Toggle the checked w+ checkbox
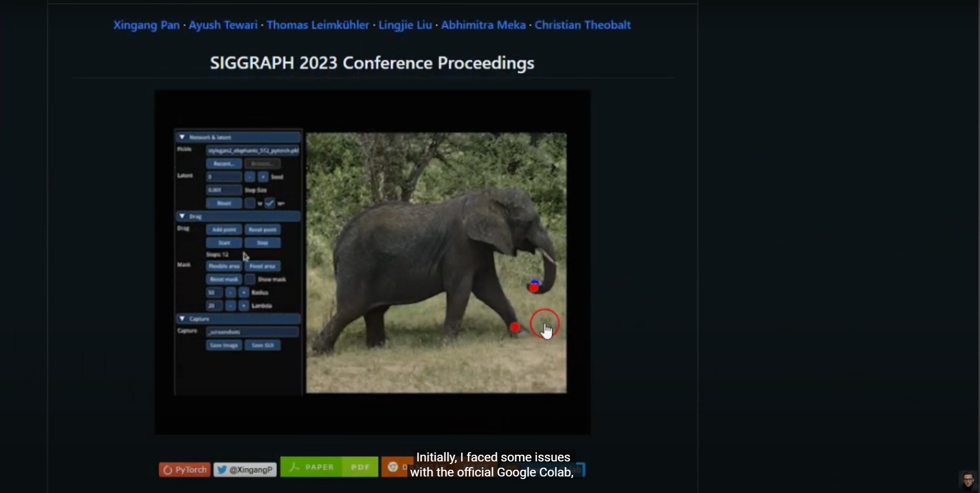This screenshot has width=980, height=493. (x=270, y=203)
